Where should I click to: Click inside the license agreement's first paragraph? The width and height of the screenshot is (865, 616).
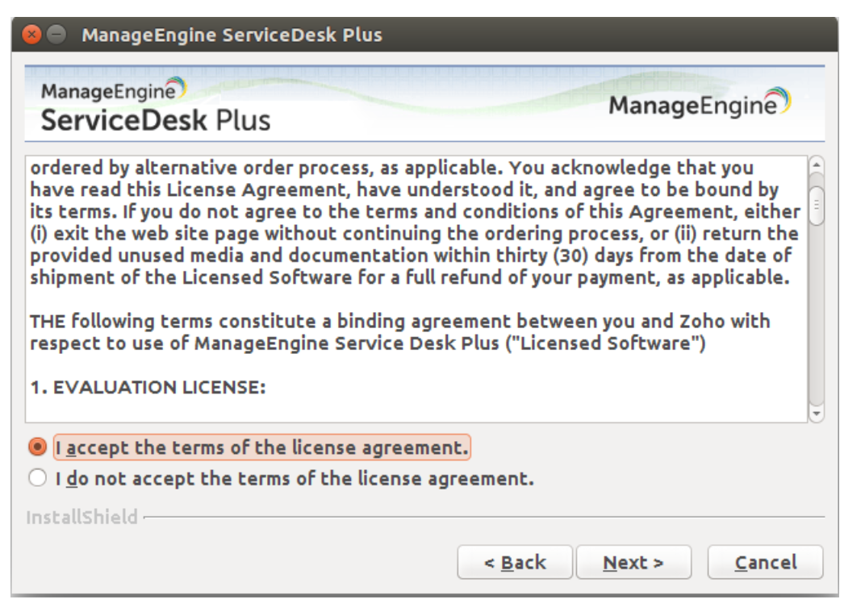(x=412, y=223)
